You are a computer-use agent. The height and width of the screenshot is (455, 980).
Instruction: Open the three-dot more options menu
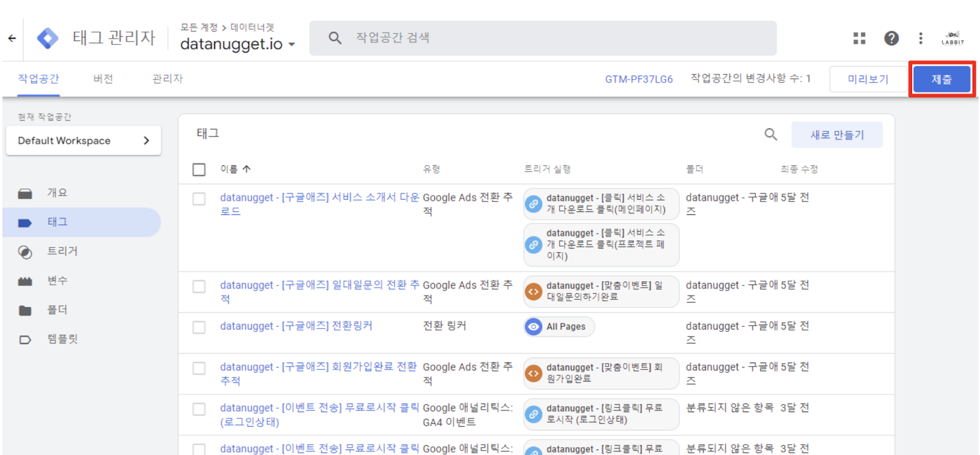[x=921, y=38]
